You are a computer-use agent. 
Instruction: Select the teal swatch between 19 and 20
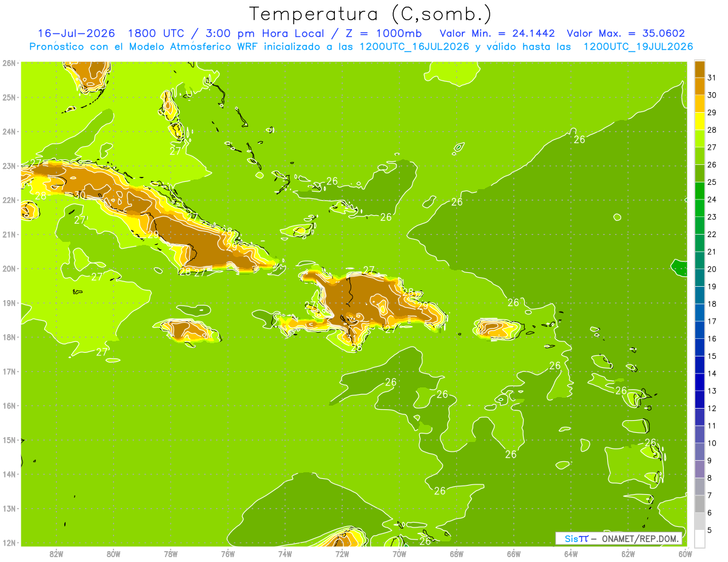[x=699, y=277]
